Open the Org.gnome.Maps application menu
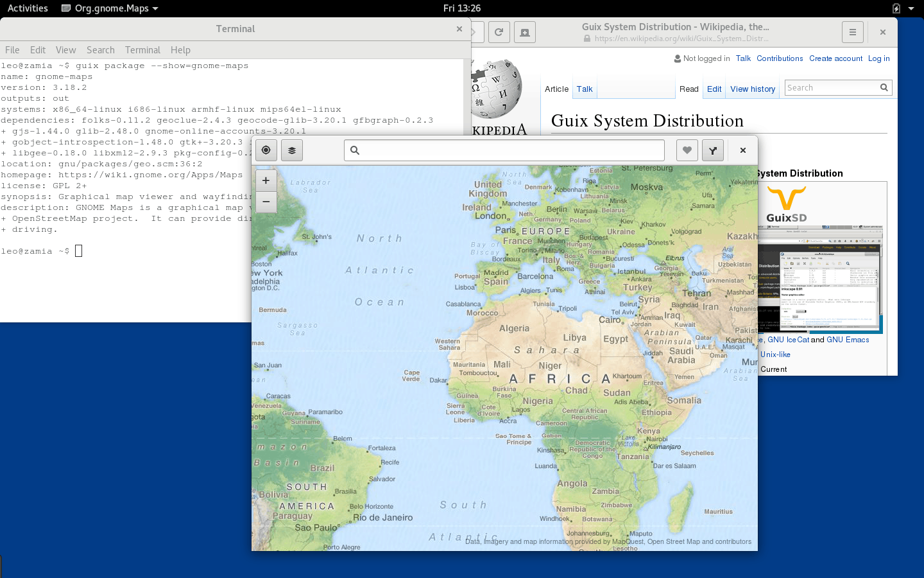This screenshot has height=578, width=924. (x=110, y=8)
